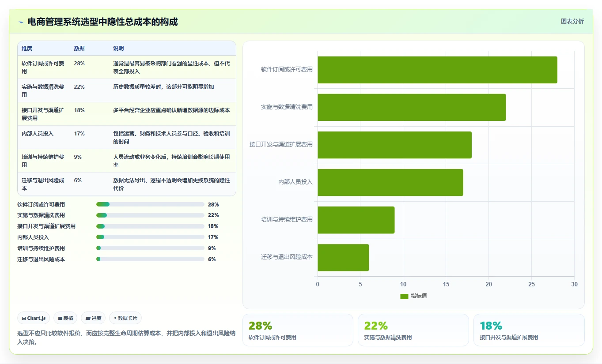602x364 pixels.
Task: Click the 实施与数据清洗费用 bar in the chart
Action: pos(412,107)
